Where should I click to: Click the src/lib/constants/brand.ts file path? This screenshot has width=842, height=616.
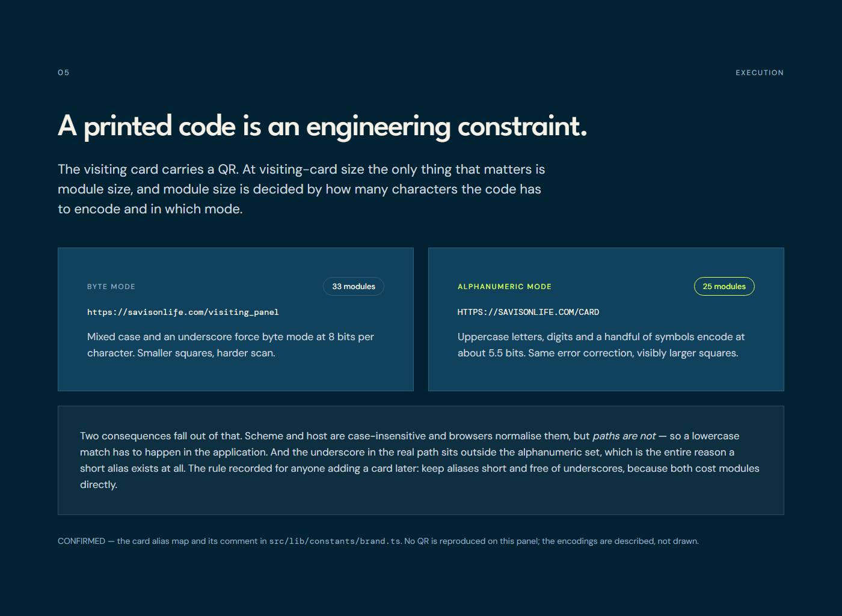coord(334,541)
